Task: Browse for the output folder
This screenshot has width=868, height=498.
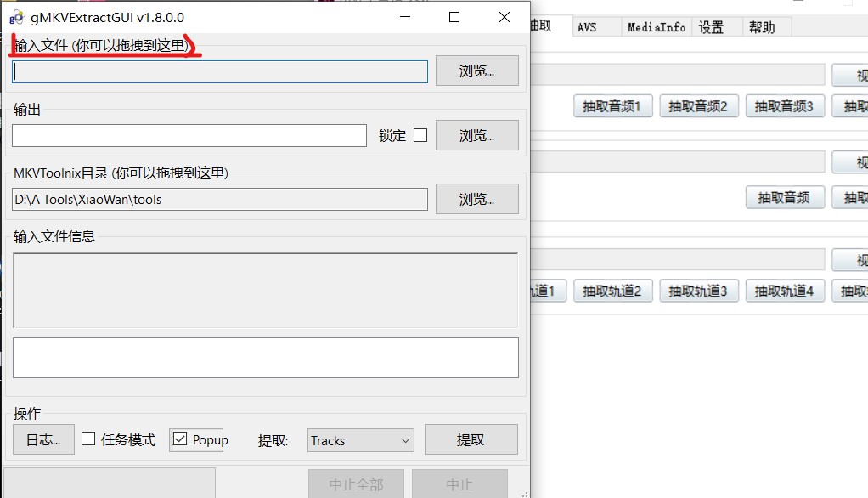Action: pos(476,134)
